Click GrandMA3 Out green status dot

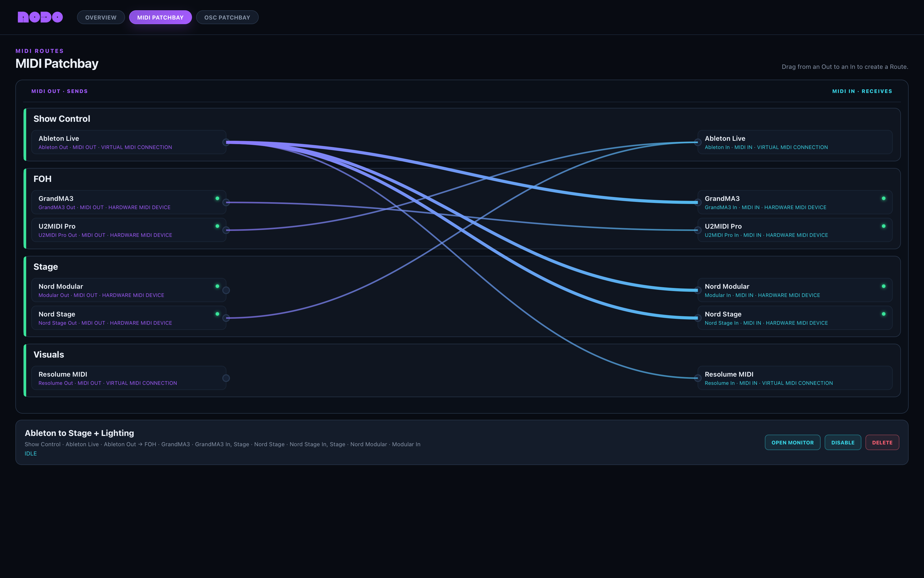217,198
